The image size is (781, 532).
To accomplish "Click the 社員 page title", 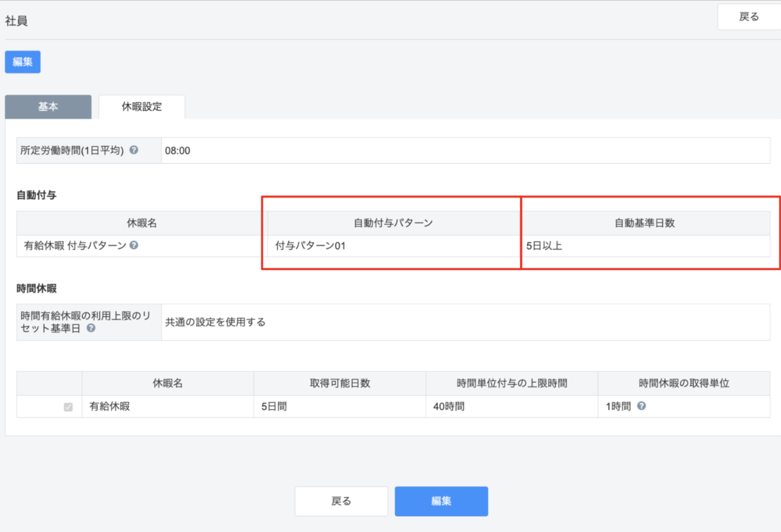I will click(x=16, y=21).
